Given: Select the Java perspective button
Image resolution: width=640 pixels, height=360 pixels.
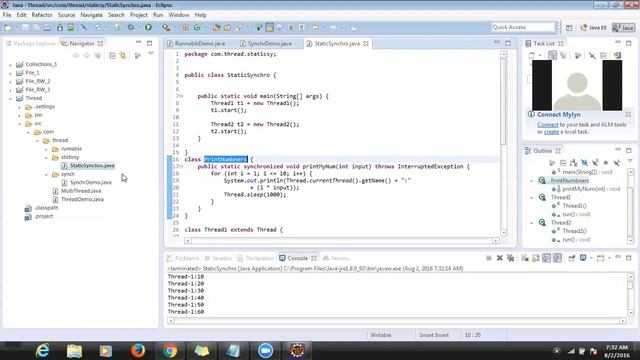Looking at the screenshot, I should [623, 28].
